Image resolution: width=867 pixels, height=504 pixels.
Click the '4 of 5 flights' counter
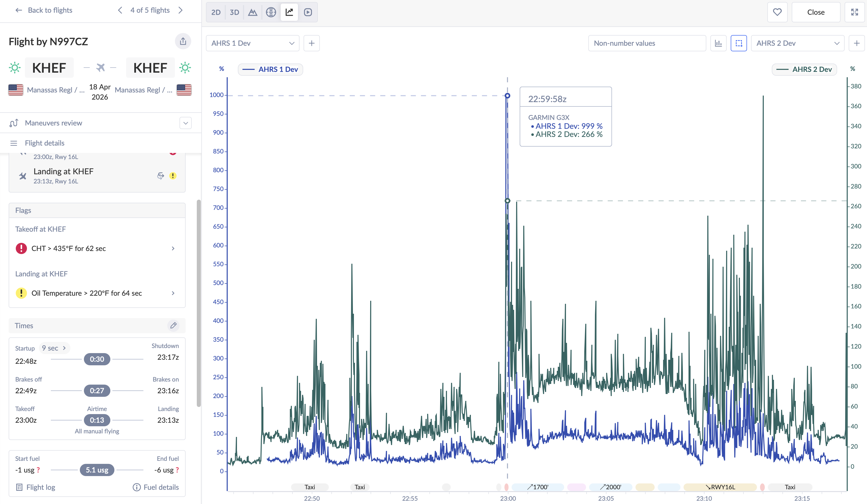[150, 10]
